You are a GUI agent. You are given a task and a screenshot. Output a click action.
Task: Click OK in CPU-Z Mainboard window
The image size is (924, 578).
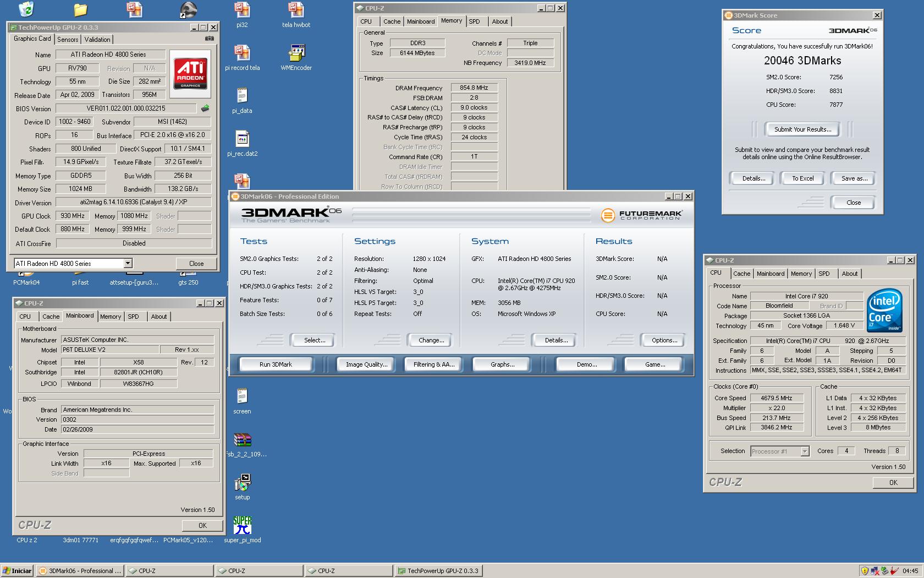tap(202, 526)
